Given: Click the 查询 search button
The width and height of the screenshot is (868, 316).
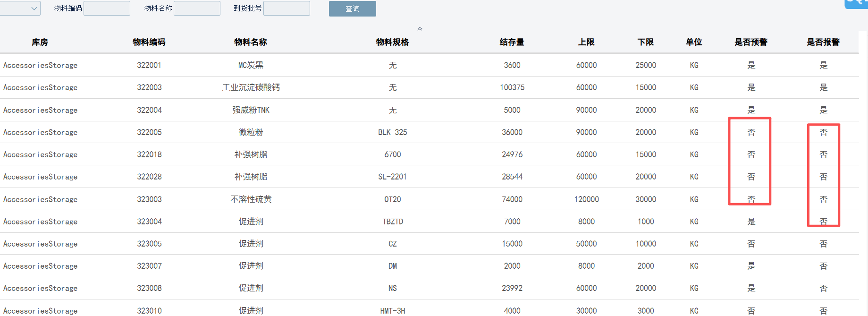Looking at the screenshot, I should pyautogui.click(x=352, y=9).
